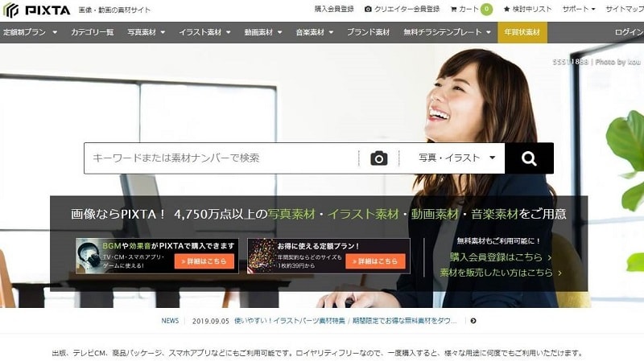The width and height of the screenshot is (644, 361).
Task: Click the news next arrow icon
Action: click(473, 320)
